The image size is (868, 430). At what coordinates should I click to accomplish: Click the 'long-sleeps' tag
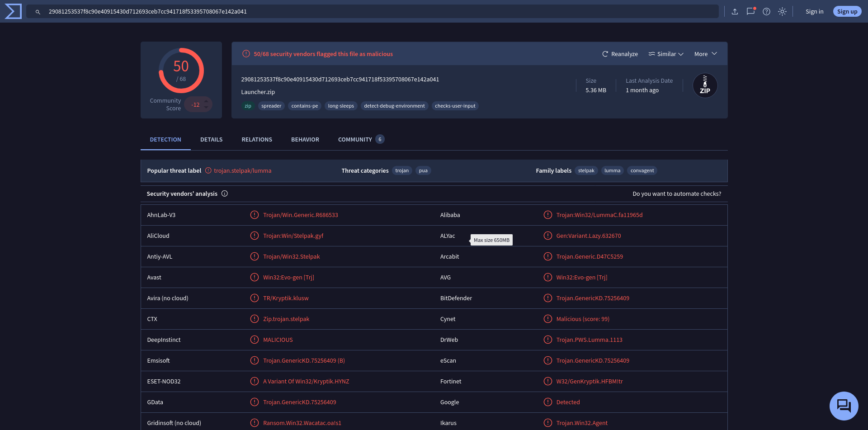(341, 106)
